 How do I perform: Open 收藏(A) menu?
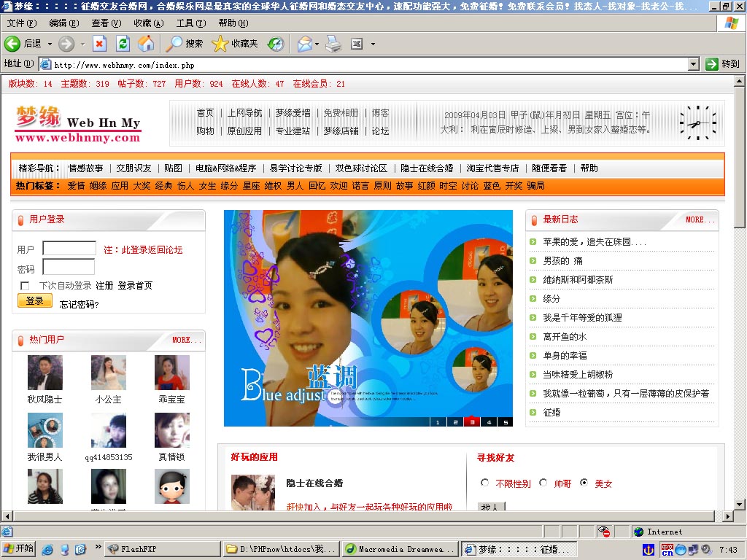pyautogui.click(x=148, y=23)
